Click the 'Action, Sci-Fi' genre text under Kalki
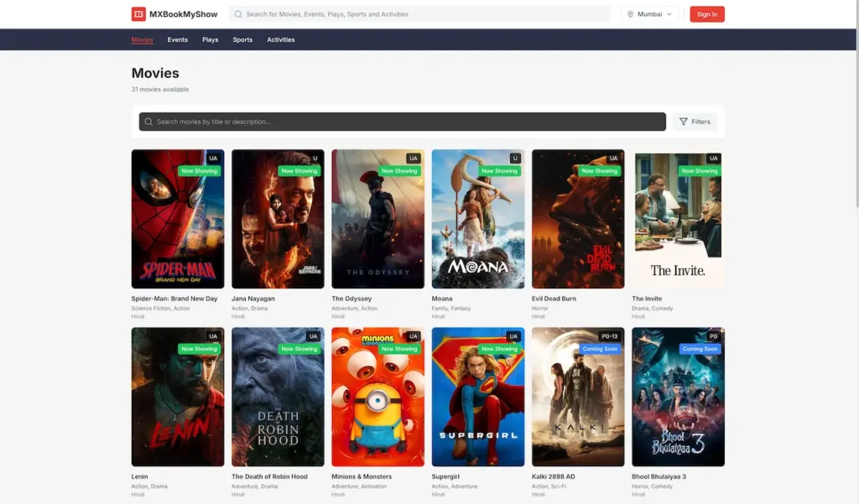This screenshot has width=859, height=504. [549, 486]
